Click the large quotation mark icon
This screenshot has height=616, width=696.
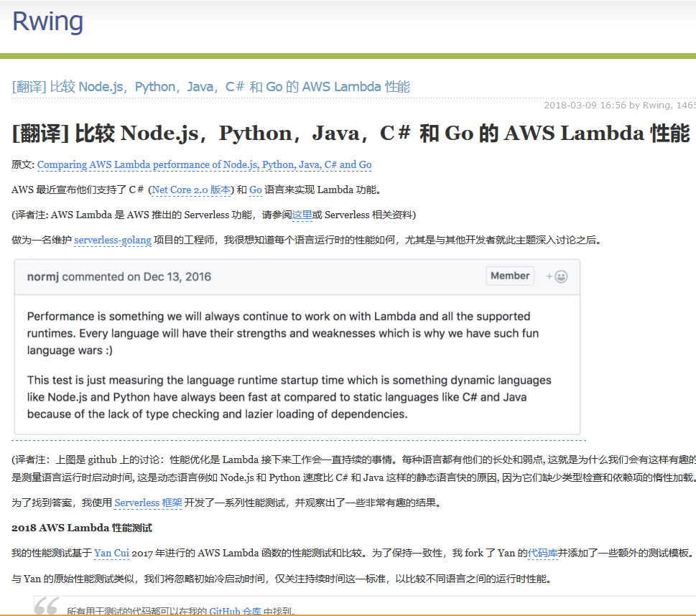[46, 606]
